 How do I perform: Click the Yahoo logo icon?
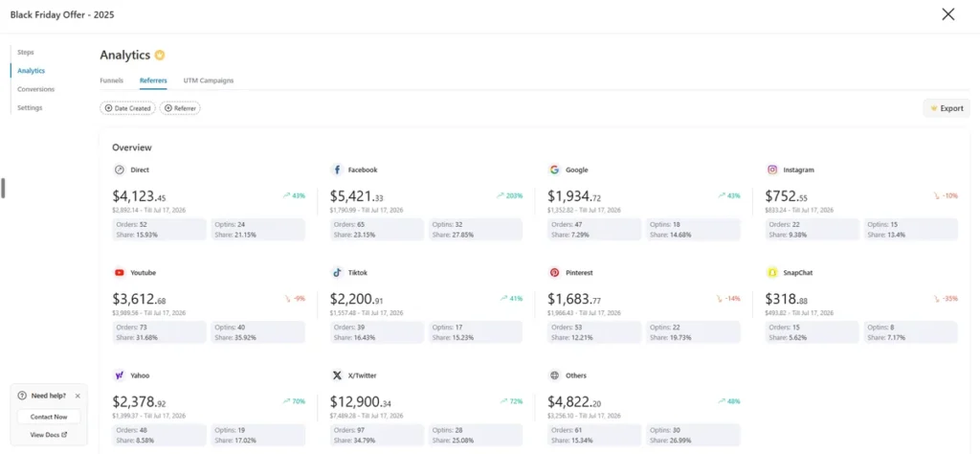click(x=120, y=375)
